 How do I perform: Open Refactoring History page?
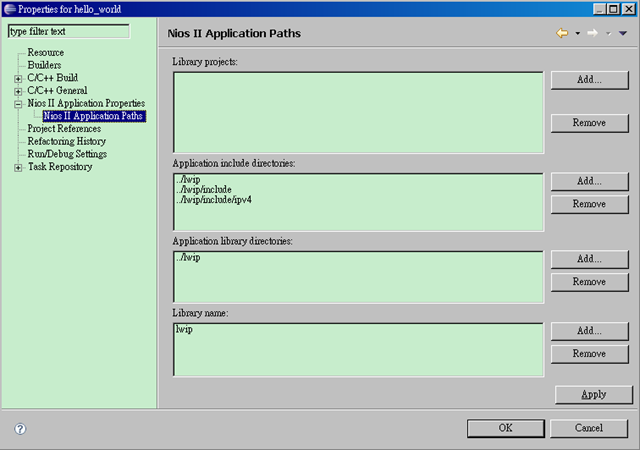[67, 141]
